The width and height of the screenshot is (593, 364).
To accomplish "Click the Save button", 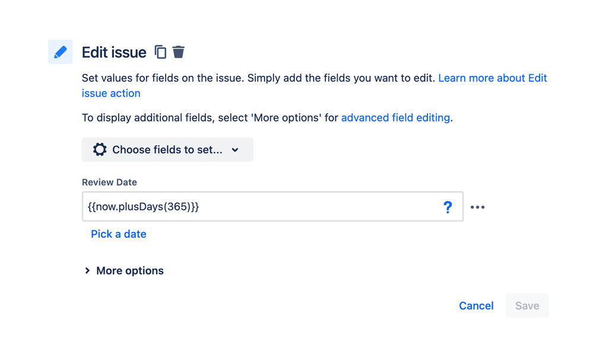I will pos(527,305).
